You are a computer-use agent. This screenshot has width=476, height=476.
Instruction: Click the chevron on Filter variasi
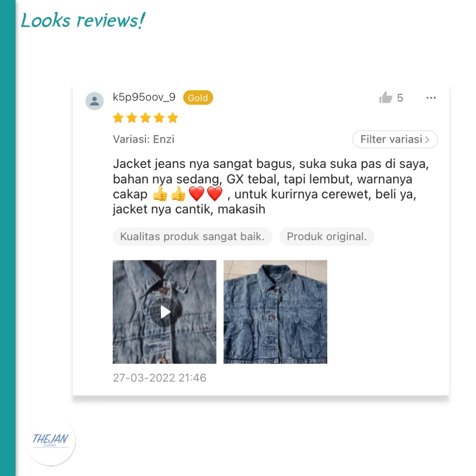(x=427, y=139)
